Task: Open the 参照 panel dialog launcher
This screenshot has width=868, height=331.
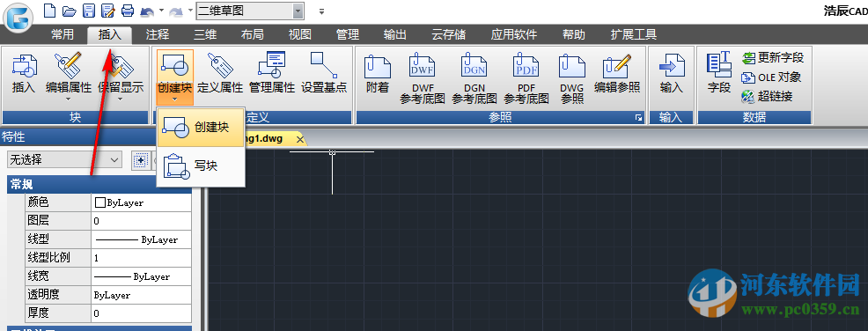Action: pos(639,117)
